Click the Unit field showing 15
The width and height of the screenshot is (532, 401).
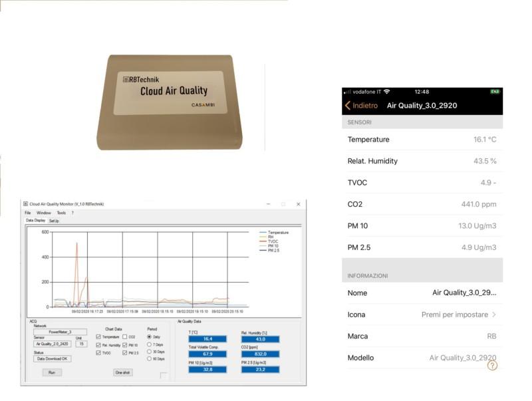81,344
